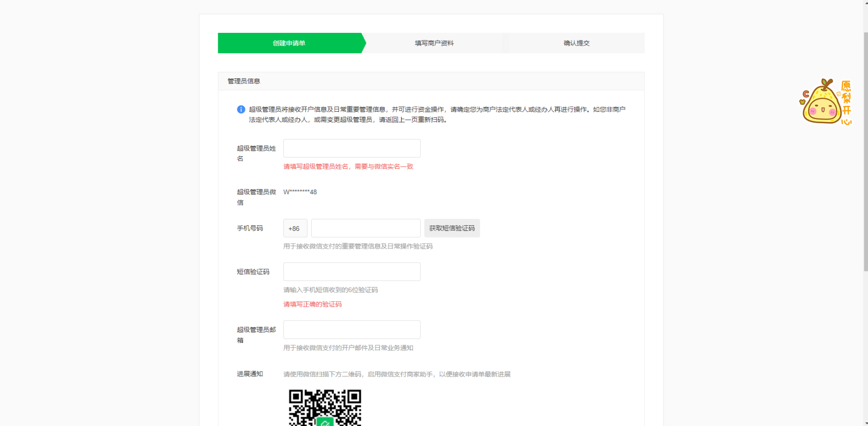Focus the 手机号码 phone number input
The width and height of the screenshot is (868, 426).
(x=366, y=228)
